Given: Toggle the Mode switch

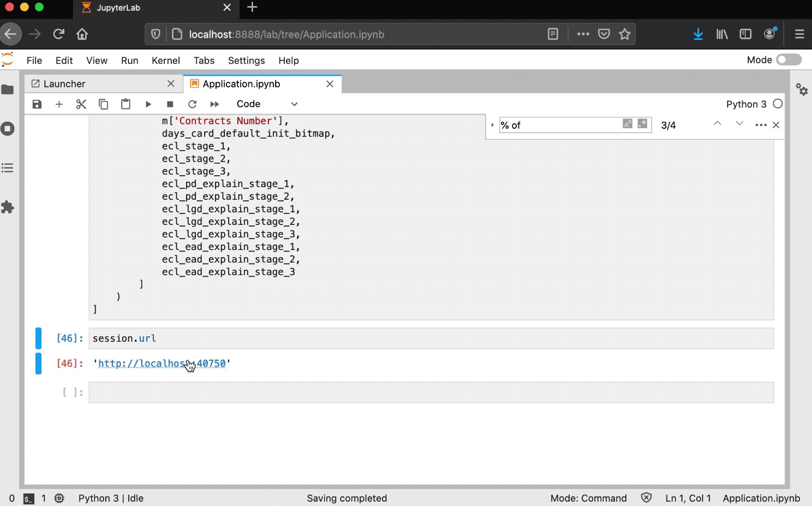Looking at the screenshot, I should [x=789, y=59].
